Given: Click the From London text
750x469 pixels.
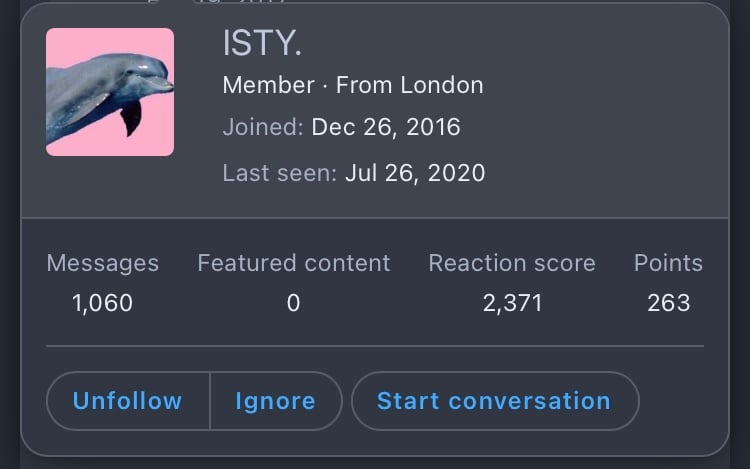Looking at the screenshot, I should pyautogui.click(x=409, y=86).
